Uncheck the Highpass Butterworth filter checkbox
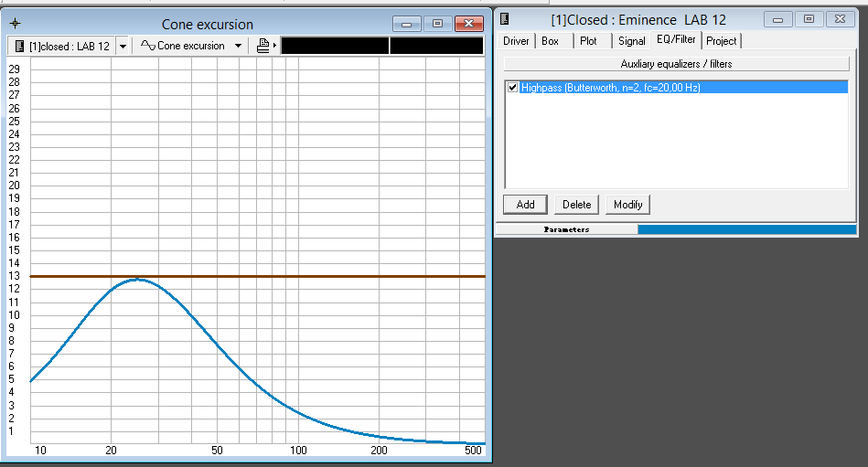 (512, 88)
